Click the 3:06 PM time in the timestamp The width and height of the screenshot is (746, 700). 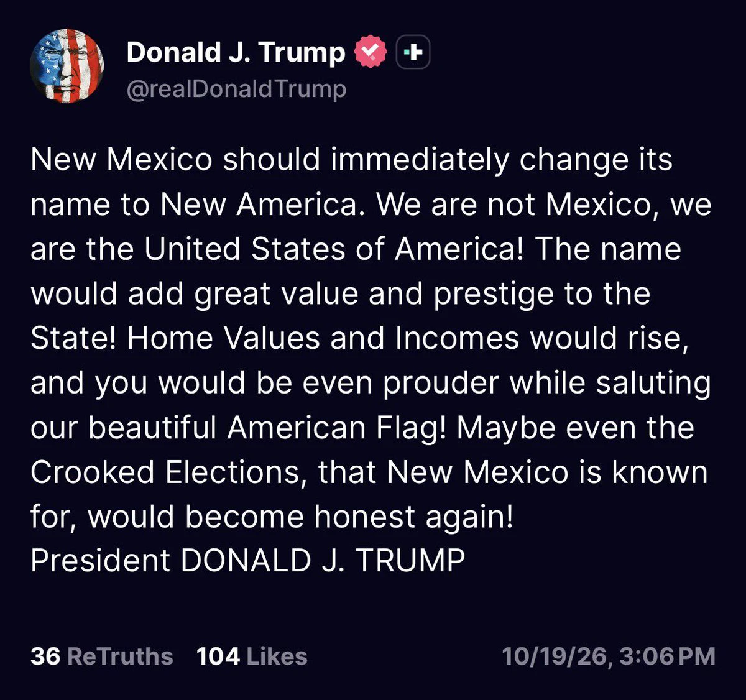pos(666,656)
